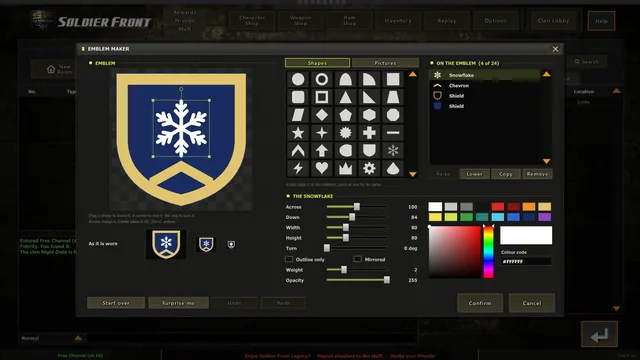Click the Across slider handle
Image resolution: width=640 pixels, height=360 pixels.
point(357,207)
